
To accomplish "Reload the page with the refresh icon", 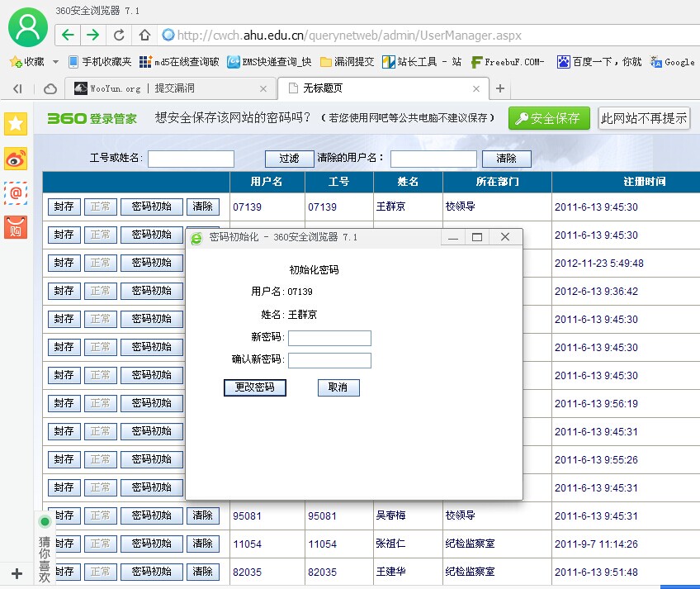I will pyautogui.click(x=119, y=35).
